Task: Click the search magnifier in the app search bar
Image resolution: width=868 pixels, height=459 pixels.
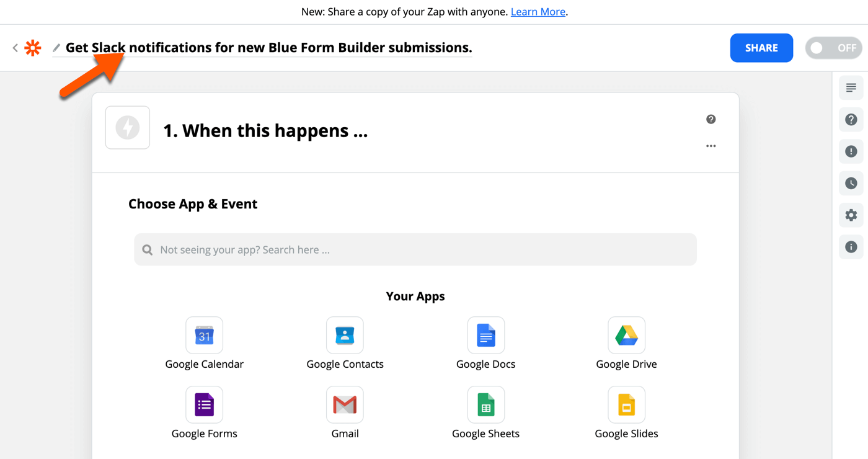Action: (x=147, y=249)
